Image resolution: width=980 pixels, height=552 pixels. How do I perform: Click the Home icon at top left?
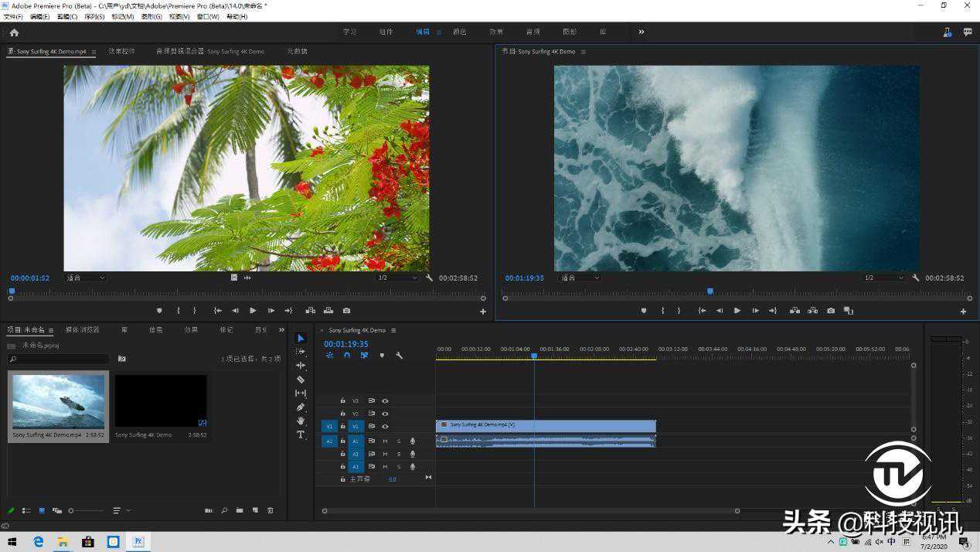coord(14,32)
